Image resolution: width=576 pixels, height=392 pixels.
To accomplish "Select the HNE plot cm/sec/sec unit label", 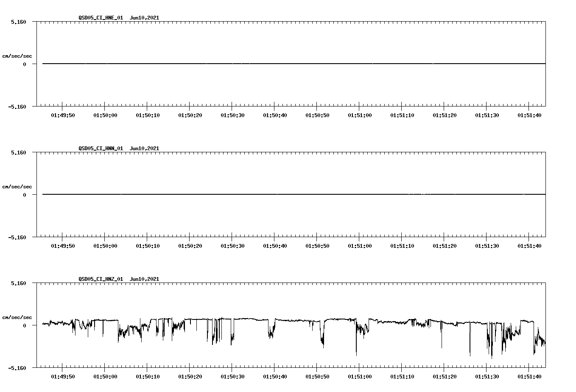I will [17, 56].
